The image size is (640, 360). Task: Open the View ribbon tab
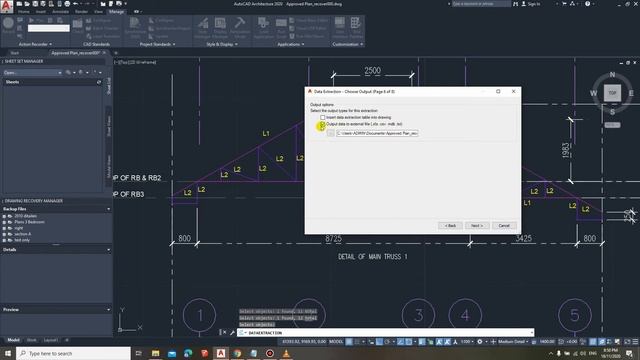click(x=98, y=12)
